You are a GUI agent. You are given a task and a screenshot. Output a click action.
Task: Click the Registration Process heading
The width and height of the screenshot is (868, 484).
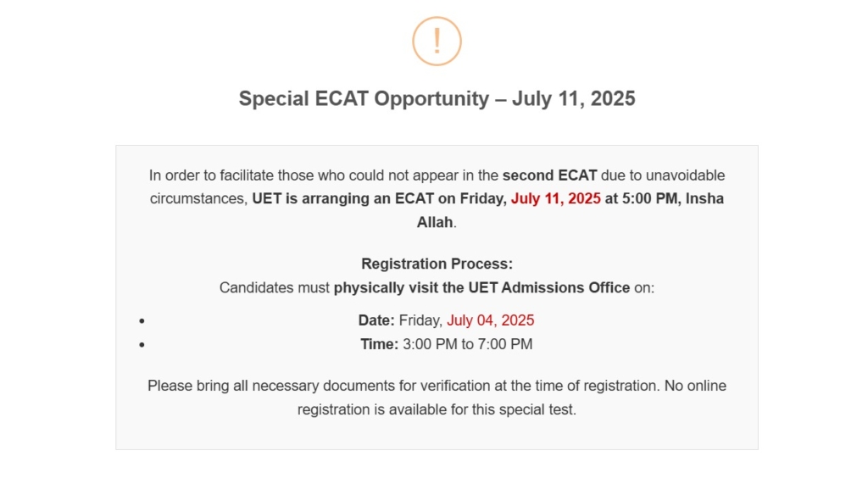[437, 264]
